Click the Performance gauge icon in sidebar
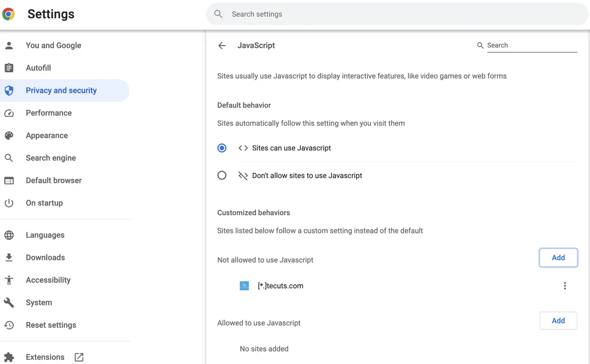The width and height of the screenshot is (590, 364). [9, 113]
